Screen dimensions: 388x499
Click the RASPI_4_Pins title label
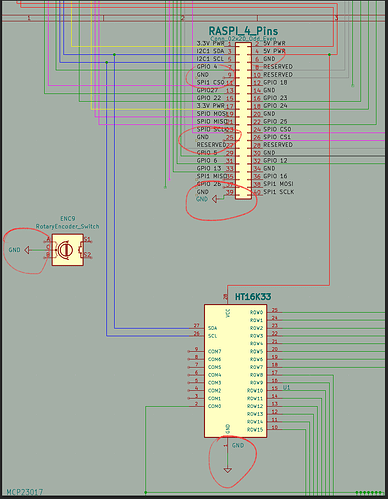(243, 31)
